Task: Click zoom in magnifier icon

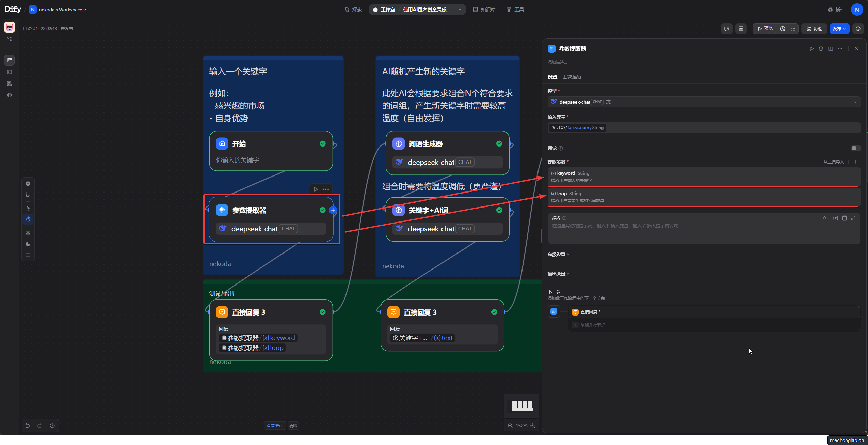Action: [x=533, y=426]
